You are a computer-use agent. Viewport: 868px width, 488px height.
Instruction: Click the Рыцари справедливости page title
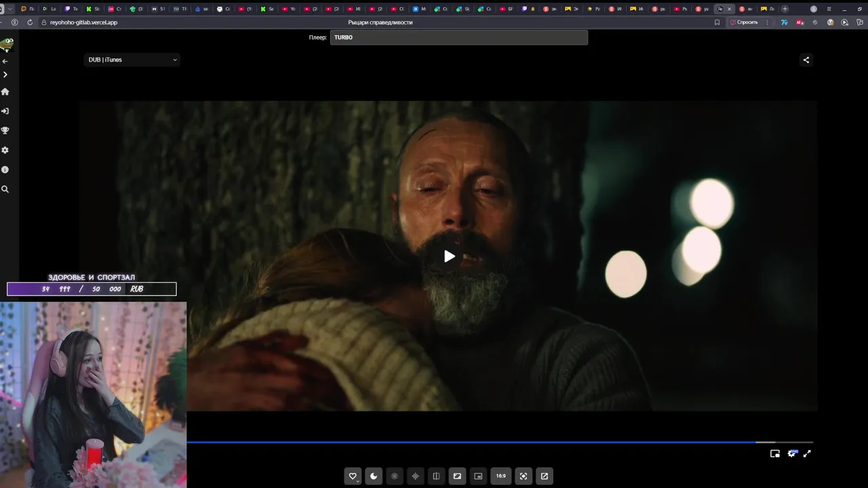pyautogui.click(x=380, y=22)
